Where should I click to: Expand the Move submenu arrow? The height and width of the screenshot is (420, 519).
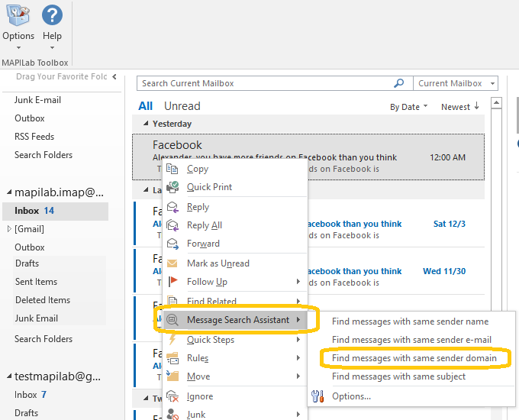pos(298,376)
